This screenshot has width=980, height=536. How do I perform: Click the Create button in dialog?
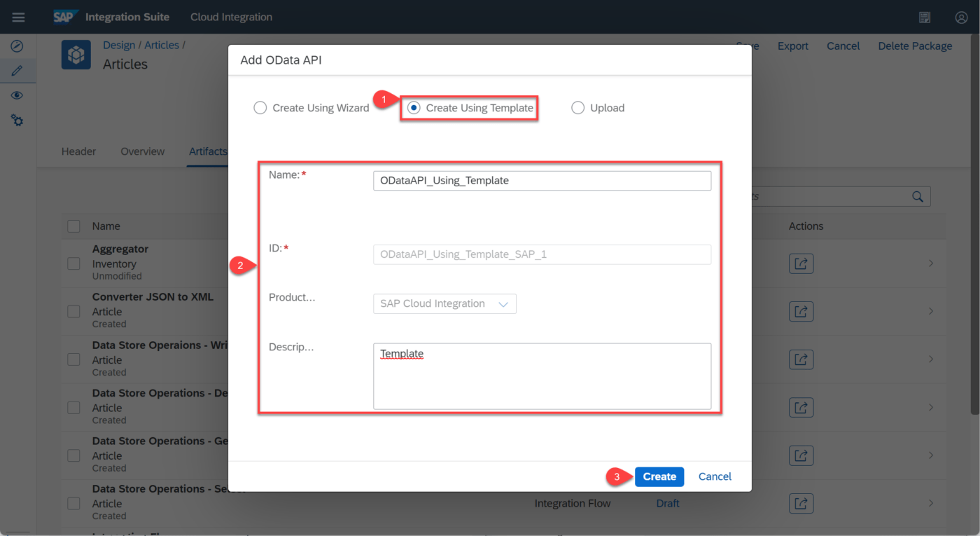(659, 476)
